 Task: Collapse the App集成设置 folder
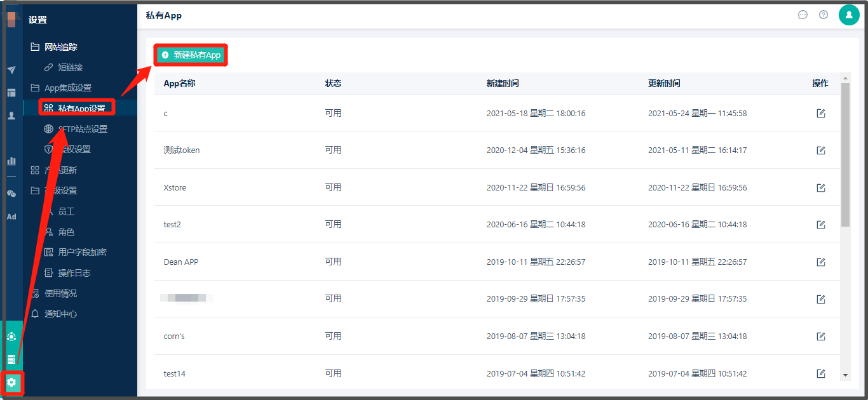67,88
